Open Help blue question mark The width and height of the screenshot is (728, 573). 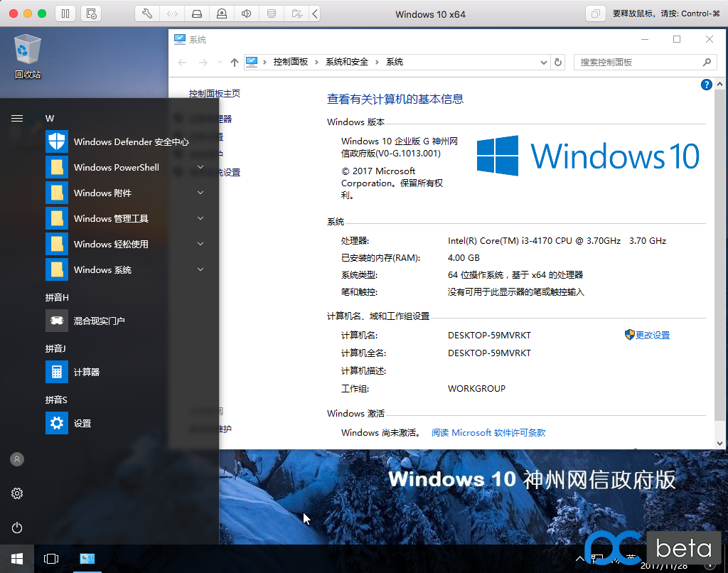(x=706, y=85)
